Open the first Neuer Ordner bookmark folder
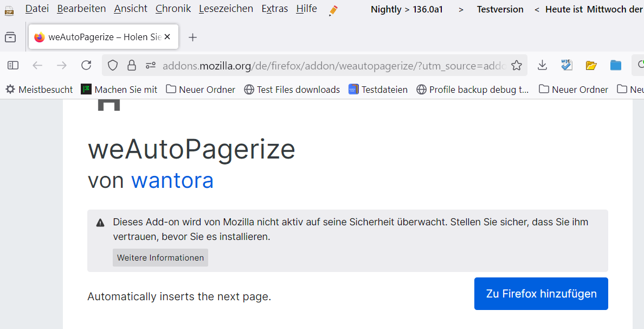Image resolution: width=644 pixels, height=329 pixels. coord(201,90)
